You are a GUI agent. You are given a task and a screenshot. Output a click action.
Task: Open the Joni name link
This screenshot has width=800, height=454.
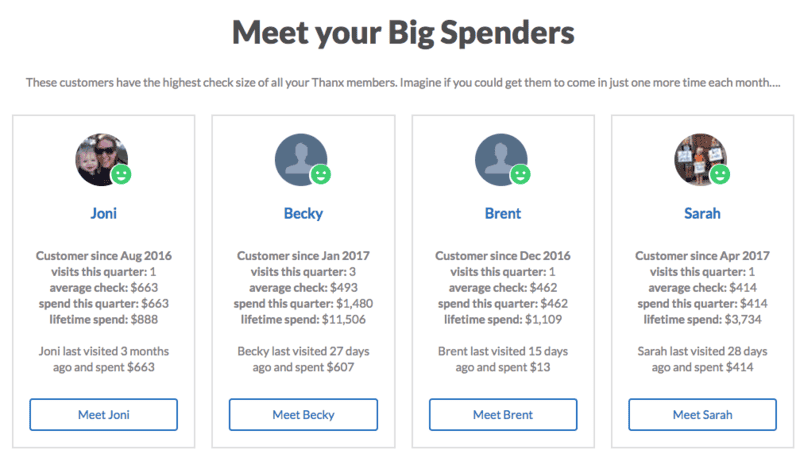104,213
